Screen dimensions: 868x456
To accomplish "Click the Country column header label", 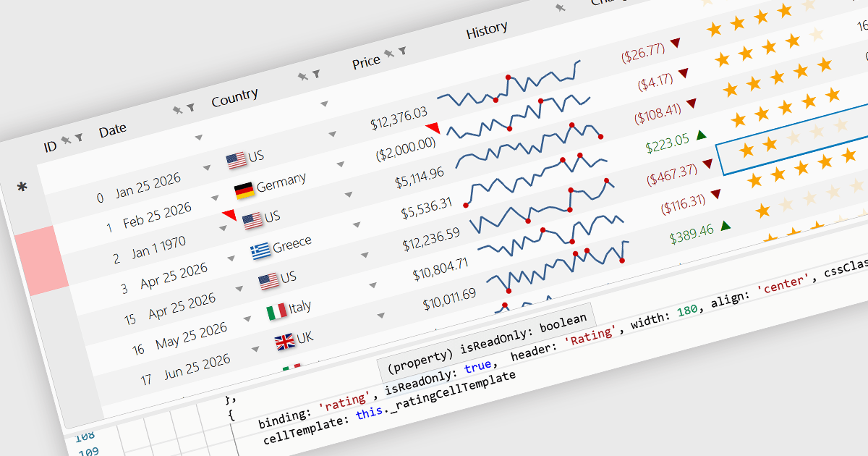I will 234,96.
